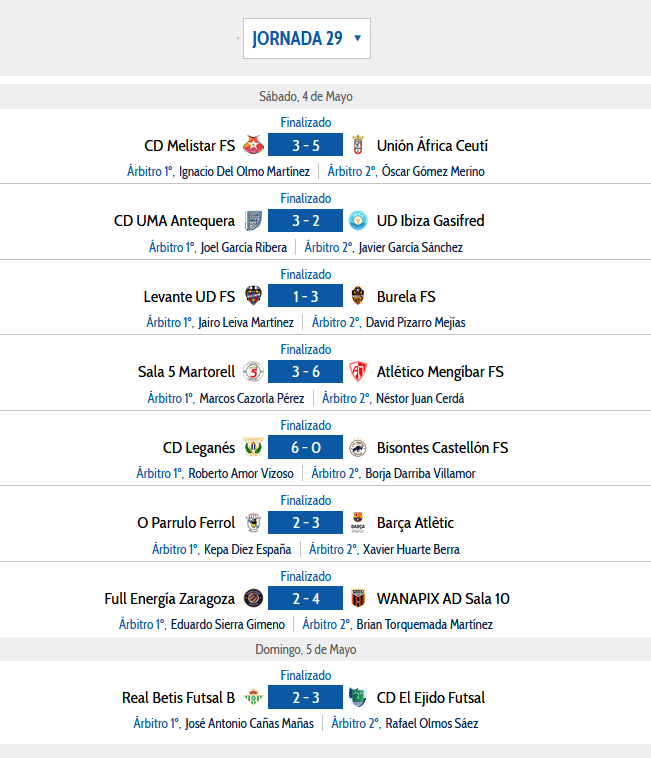
Task: Select the CD UMA Antequera team name
Action: point(174,221)
